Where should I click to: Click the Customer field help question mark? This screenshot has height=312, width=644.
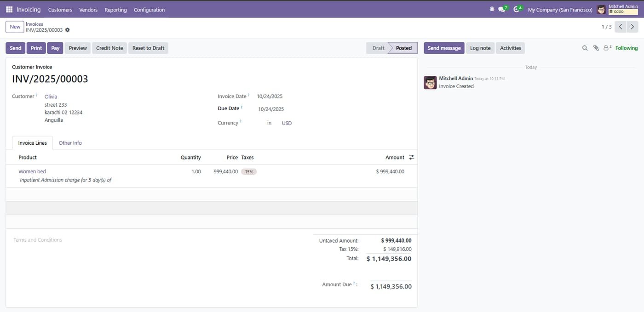point(36,95)
